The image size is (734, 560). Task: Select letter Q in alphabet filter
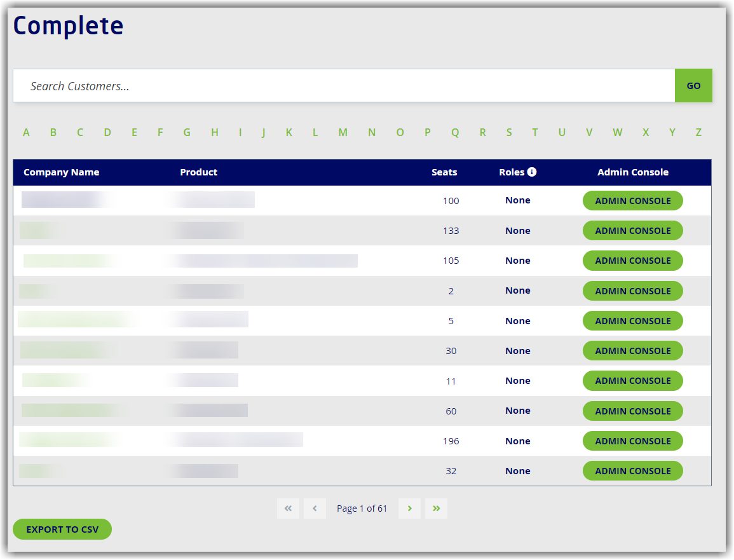[x=455, y=132]
